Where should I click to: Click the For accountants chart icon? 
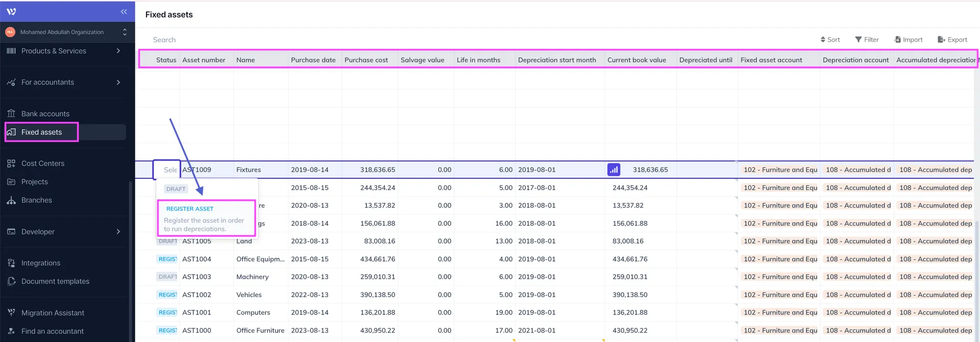11,82
